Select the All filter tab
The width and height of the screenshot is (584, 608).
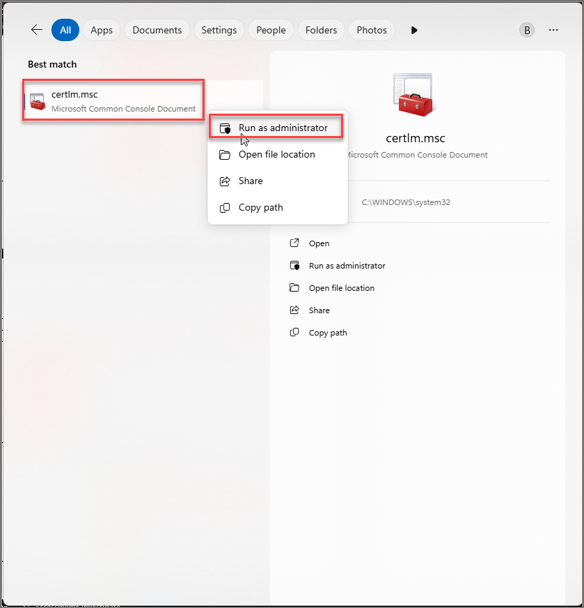pos(65,30)
